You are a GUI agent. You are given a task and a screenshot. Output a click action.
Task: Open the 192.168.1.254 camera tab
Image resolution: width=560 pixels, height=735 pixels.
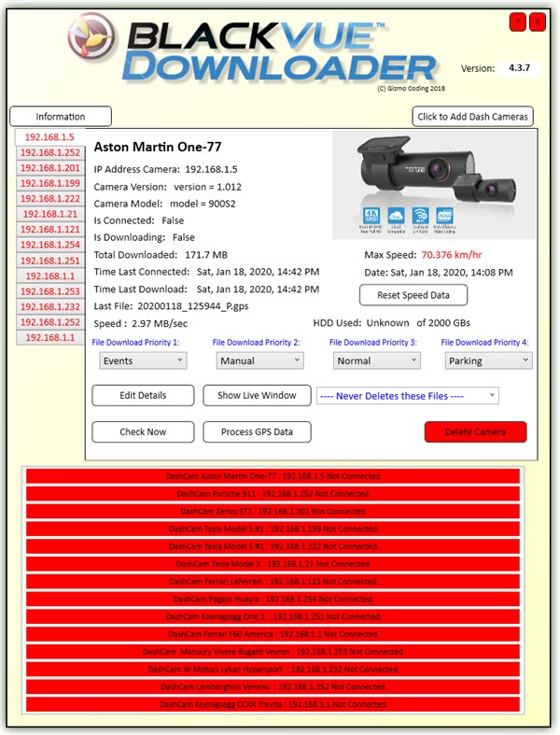50,245
